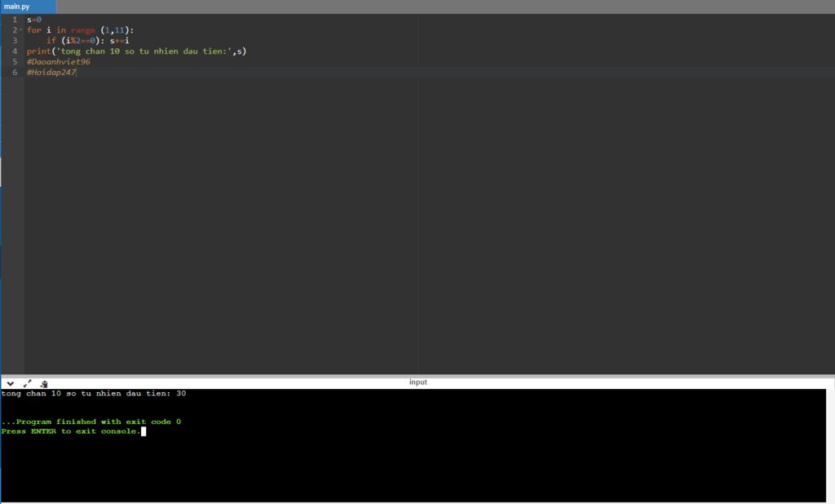Place cursor on code line 's=0'
Viewport: 835px width, 504px height.
[x=34, y=20]
